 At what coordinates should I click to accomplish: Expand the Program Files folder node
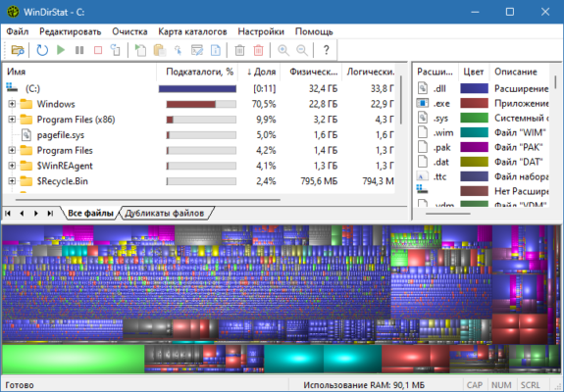(x=12, y=150)
